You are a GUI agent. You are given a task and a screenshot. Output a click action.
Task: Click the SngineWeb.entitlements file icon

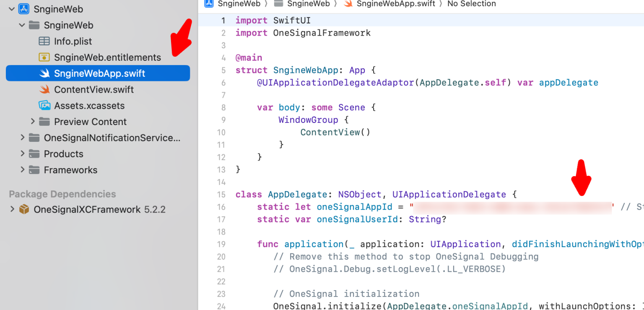click(x=44, y=57)
